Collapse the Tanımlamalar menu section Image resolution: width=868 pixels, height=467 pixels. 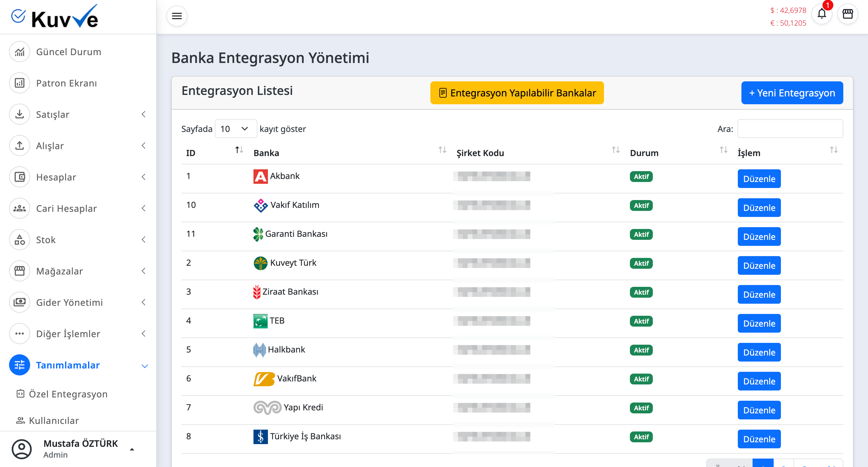tap(145, 365)
